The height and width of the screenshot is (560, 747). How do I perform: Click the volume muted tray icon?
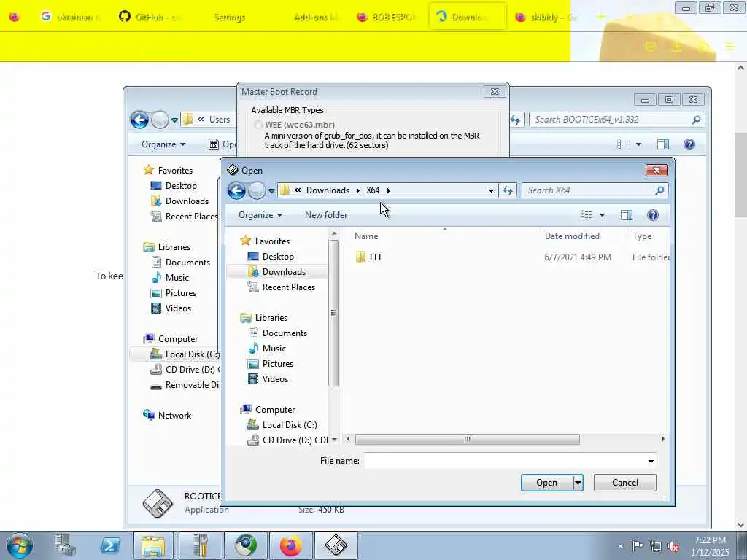click(x=673, y=546)
